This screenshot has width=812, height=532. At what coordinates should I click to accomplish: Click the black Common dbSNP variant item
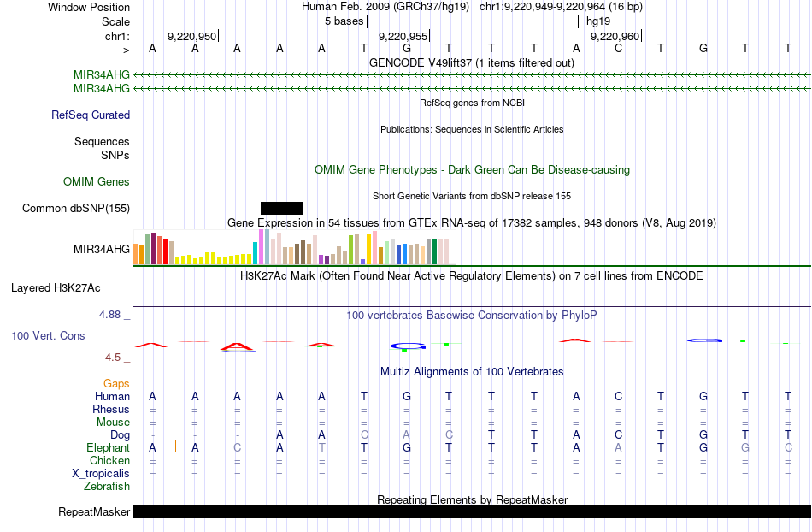click(281, 208)
